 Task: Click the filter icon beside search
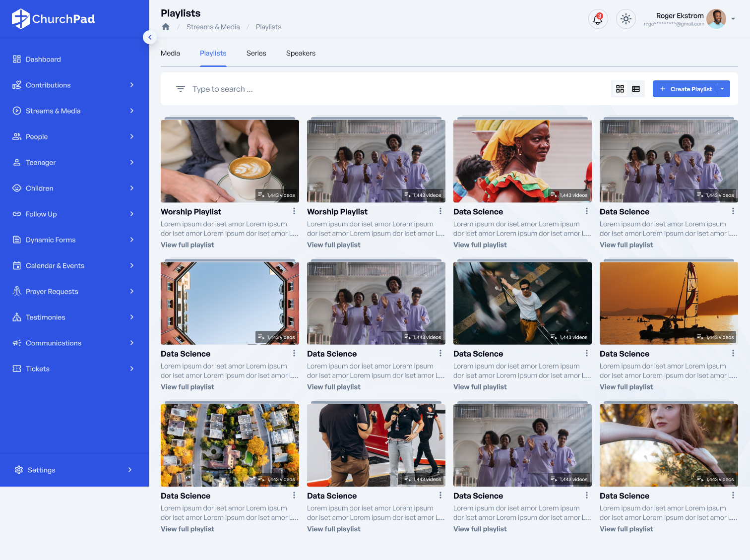[x=181, y=89]
